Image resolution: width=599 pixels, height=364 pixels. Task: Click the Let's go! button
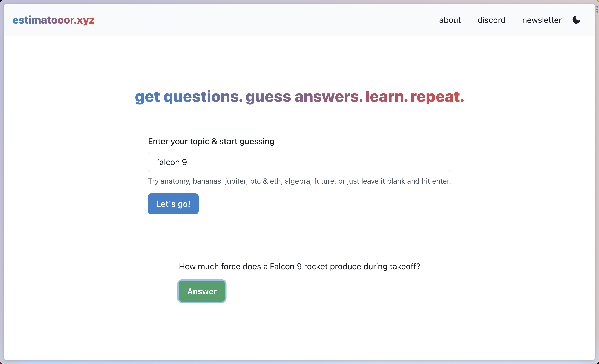pyautogui.click(x=173, y=204)
